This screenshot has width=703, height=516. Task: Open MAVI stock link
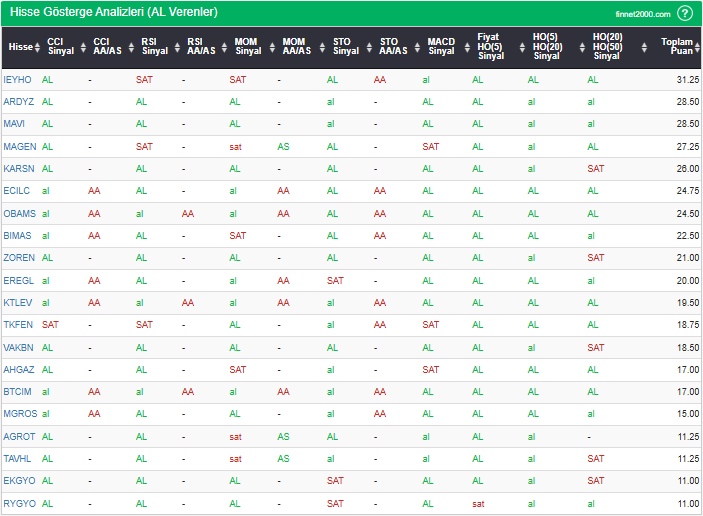point(14,124)
